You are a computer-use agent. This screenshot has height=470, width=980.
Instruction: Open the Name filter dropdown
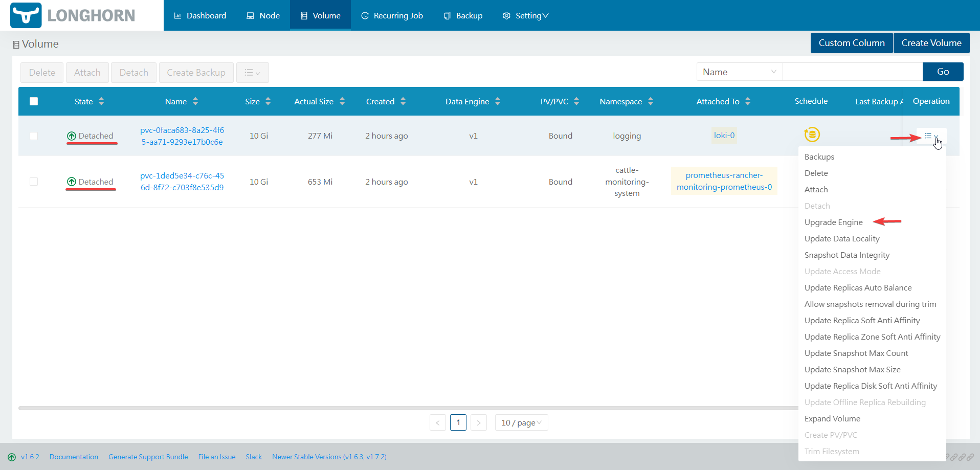tap(739, 72)
